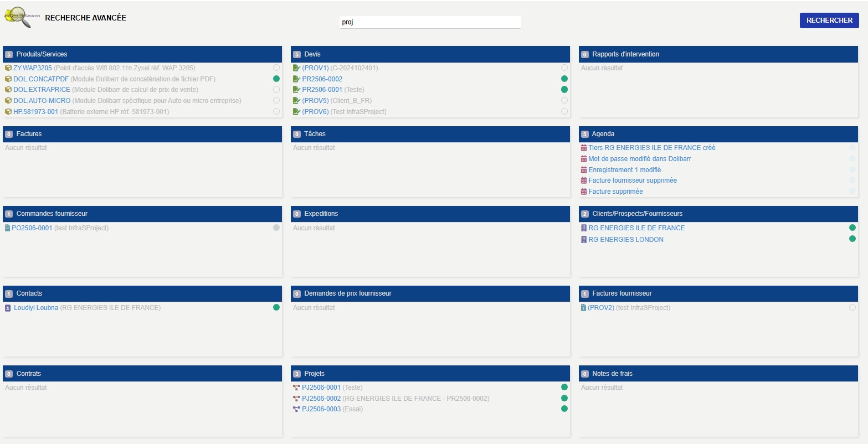Open product DOL.CONCATPDF

coord(41,79)
